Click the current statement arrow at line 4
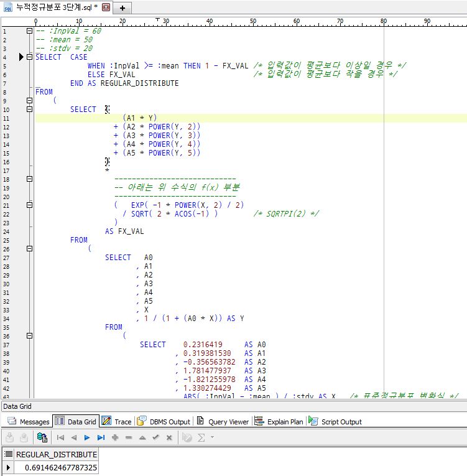Image resolution: width=467 pixels, height=476 pixels. (x=21, y=57)
